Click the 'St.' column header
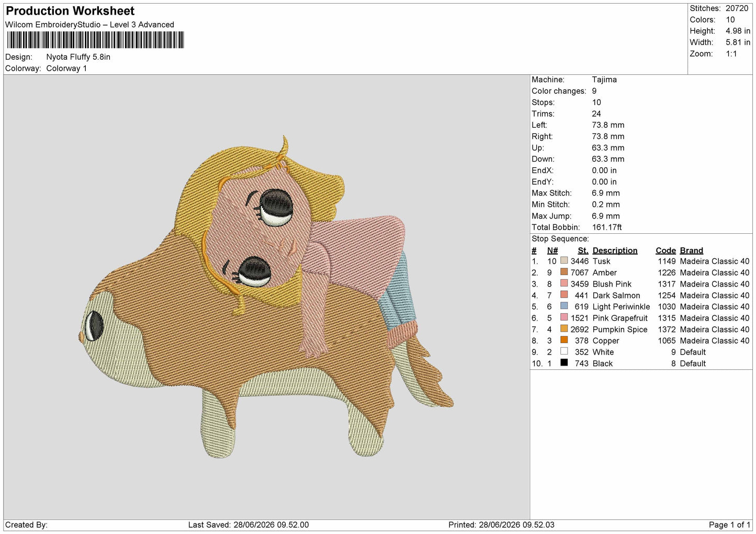 pyautogui.click(x=583, y=251)
